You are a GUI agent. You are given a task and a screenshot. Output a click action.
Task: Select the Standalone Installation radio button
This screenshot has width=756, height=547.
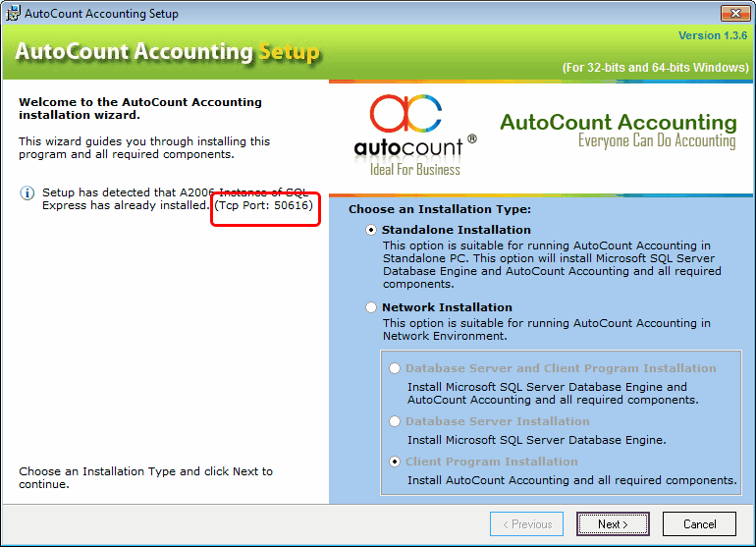[x=371, y=230]
